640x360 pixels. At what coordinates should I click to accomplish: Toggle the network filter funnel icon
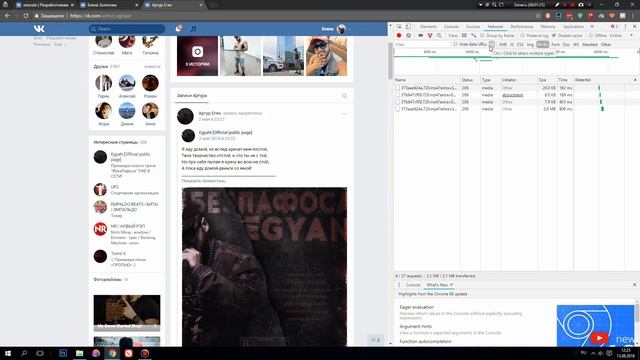[430, 36]
